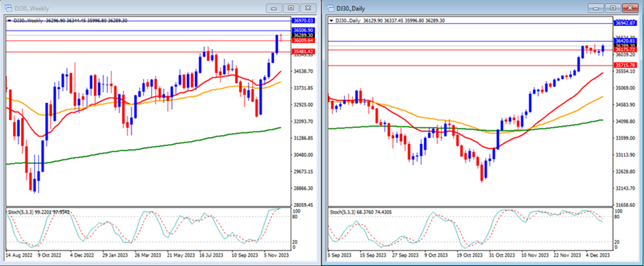Image resolution: width=644 pixels, height=266 pixels.
Task: Click the 32093.70 price axis value
Action: 304,121
